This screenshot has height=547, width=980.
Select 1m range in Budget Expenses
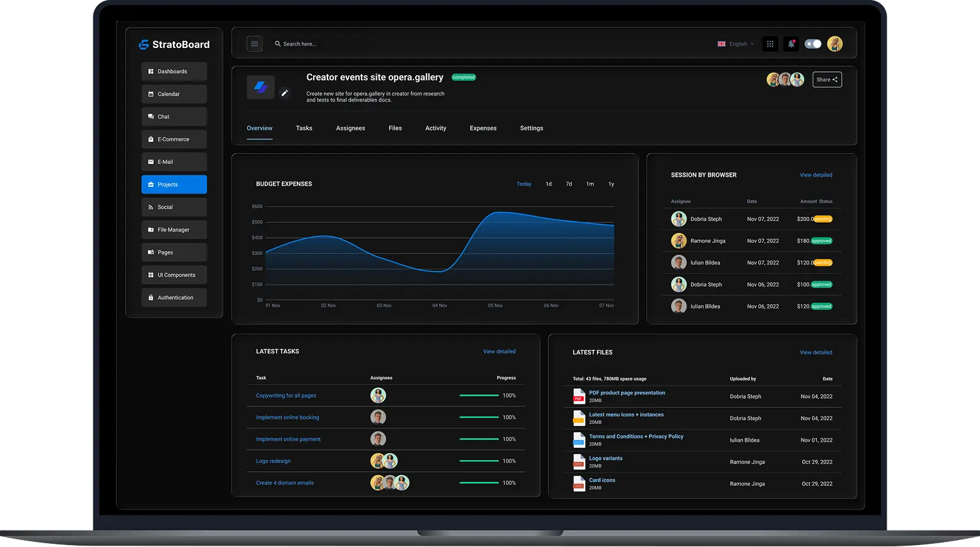pyautogui.click(x=590, y=184)
